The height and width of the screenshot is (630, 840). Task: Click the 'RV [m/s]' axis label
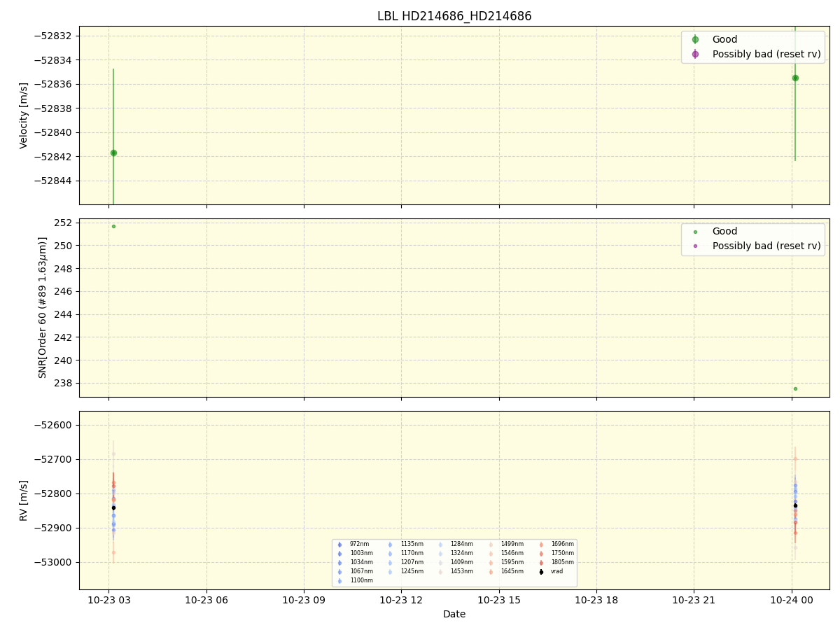coord(24,500)
